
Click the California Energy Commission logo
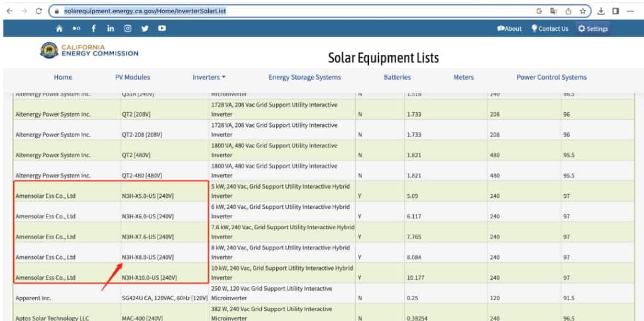(x=89, y=50)
